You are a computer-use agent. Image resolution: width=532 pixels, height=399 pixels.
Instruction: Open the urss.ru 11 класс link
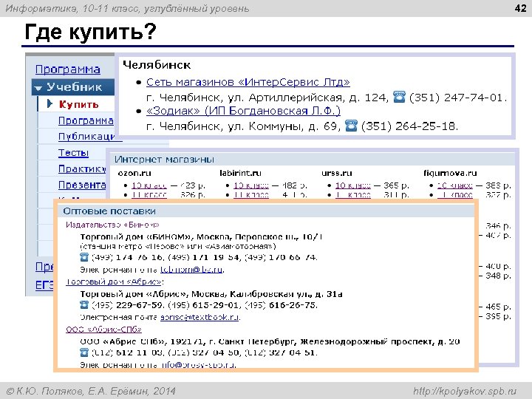[x=353, y=195]
